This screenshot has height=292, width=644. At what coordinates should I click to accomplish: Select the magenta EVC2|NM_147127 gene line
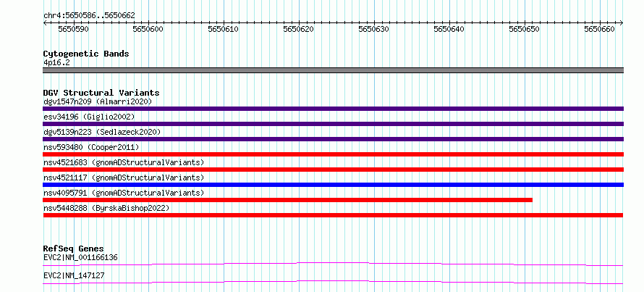333,282
